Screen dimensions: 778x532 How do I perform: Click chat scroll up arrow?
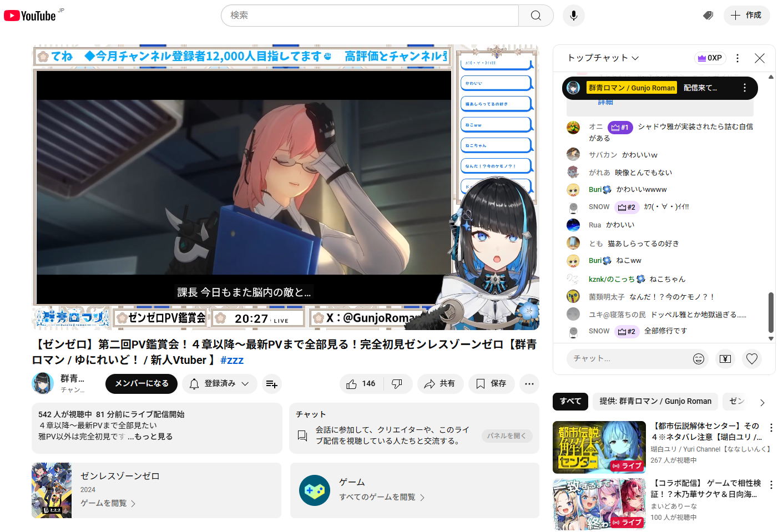[x=771, y=77]
